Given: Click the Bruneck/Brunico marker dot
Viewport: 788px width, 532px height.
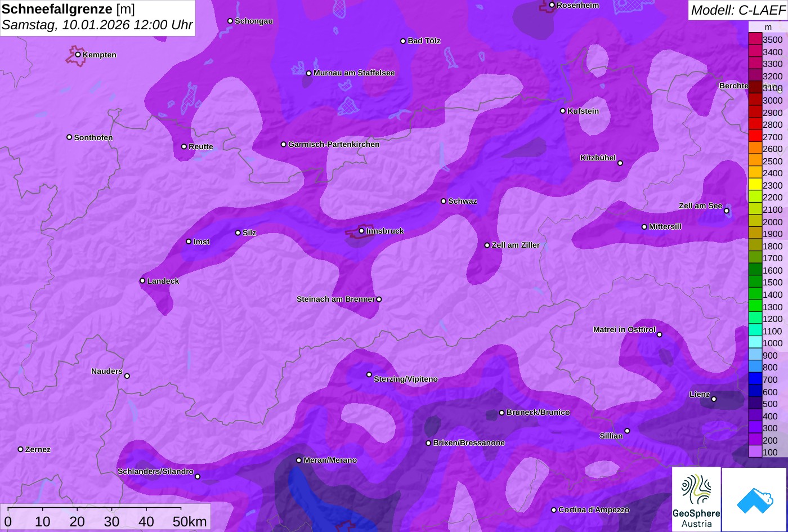Looking at the screenshot, I should coord(502,413).
